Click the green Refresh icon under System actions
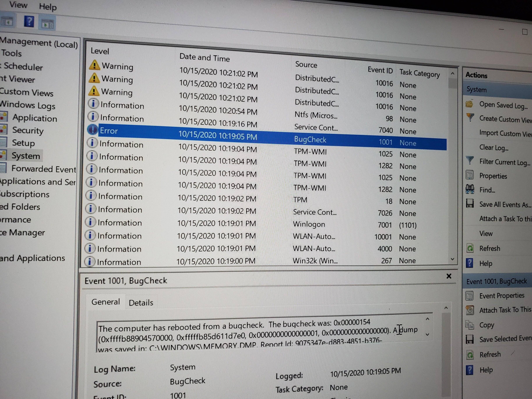 tap(470, 248)
